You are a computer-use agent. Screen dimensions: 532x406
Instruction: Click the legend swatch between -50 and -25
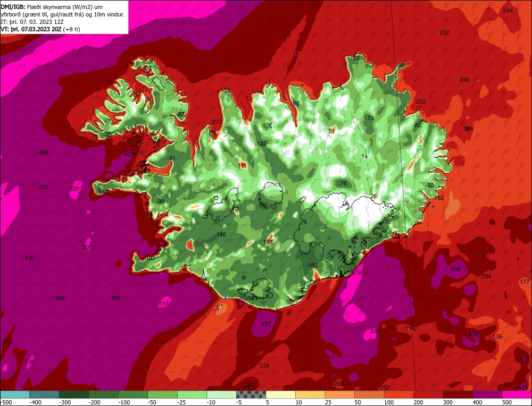[x=162, y=394]
